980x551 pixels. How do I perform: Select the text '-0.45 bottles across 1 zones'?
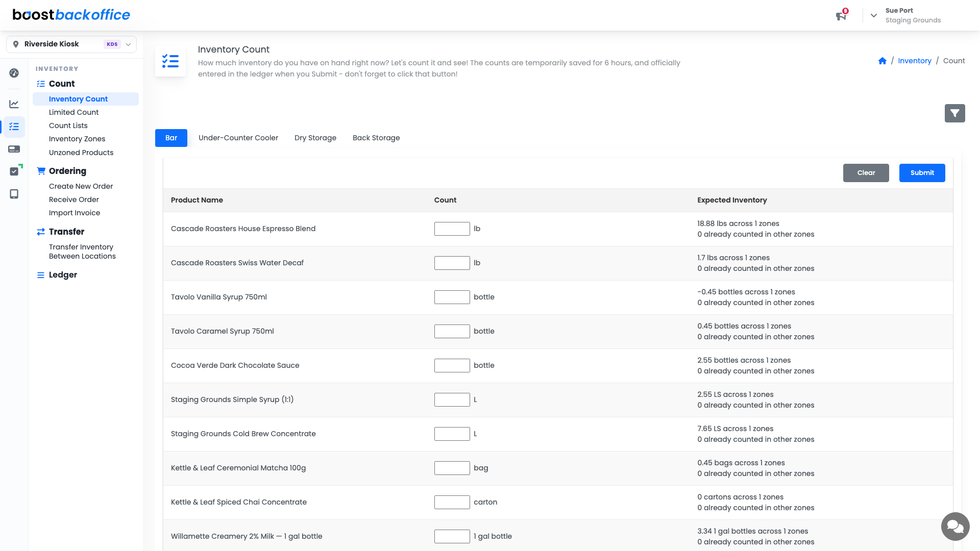(746, 292)
